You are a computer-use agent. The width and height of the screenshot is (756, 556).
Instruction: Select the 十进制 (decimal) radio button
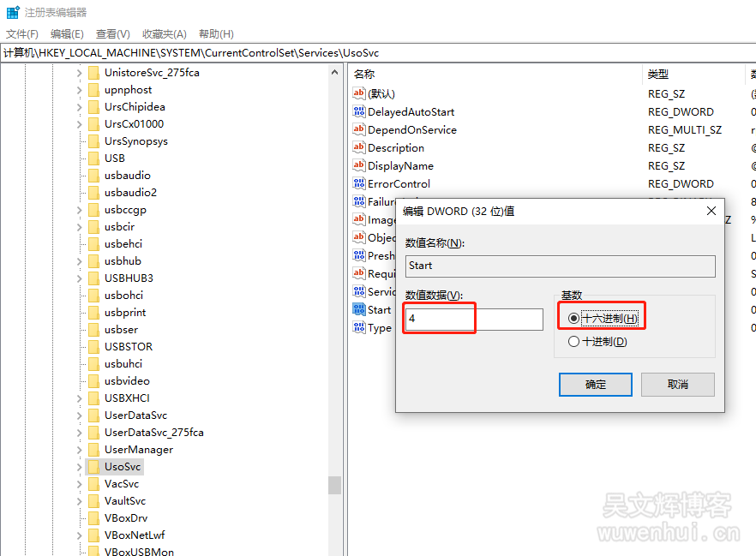click(x=573, y=342)
